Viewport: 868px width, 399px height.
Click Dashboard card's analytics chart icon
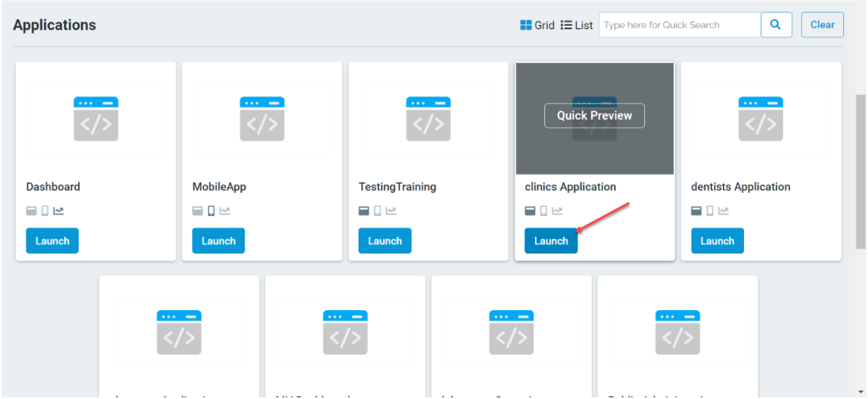click(59, 210)
